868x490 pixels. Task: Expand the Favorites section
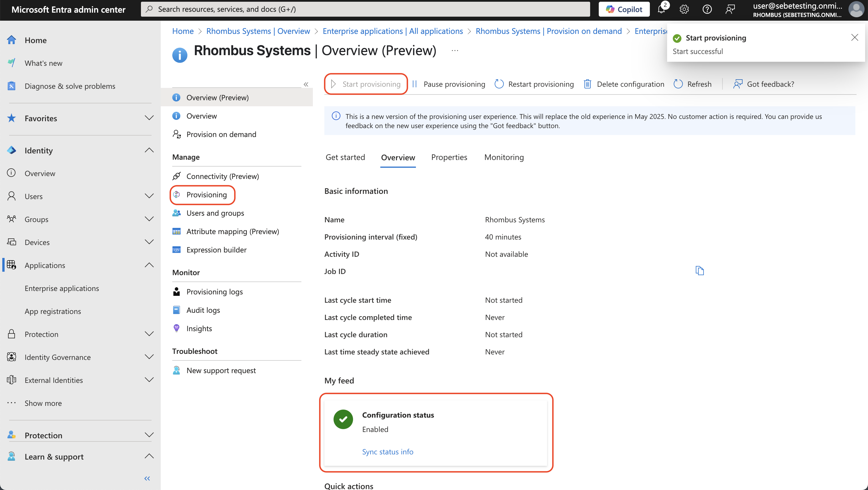pyautogui.click(x=149, y=118)
